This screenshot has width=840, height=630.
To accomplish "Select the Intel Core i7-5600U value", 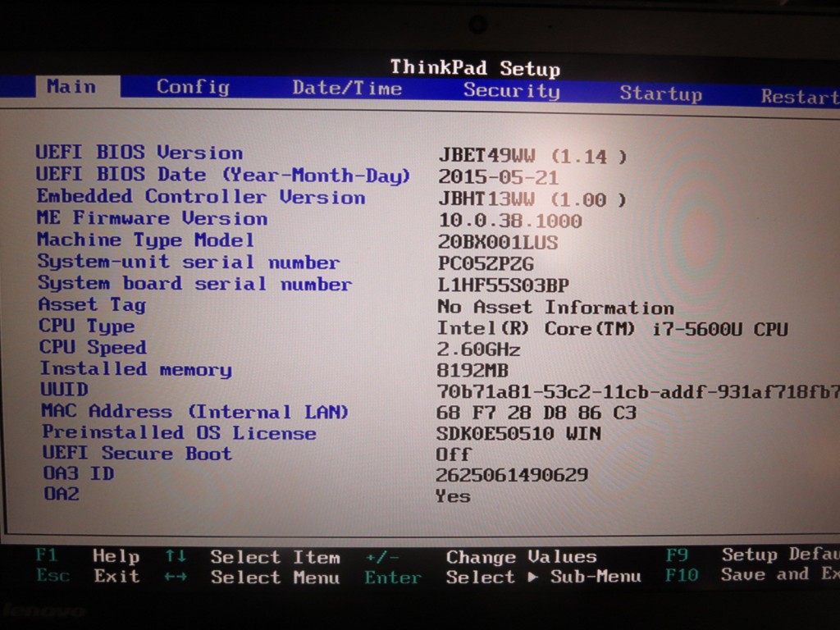I will point(612,329).
